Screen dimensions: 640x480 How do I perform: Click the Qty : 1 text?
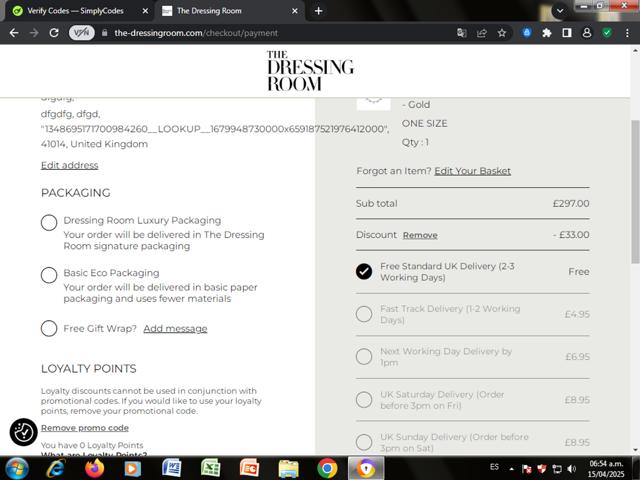pyautogui.click(x=415, y=142)
